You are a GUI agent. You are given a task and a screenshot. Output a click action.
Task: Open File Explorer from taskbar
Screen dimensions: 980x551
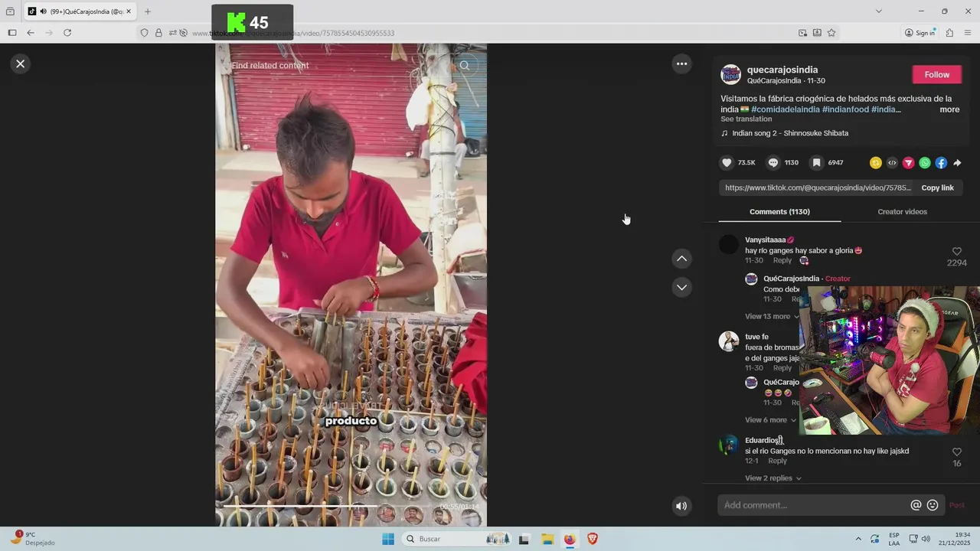[547, 539]
